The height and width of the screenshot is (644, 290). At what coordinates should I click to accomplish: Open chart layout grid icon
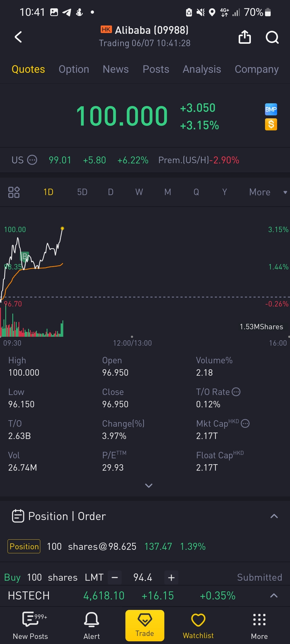14,192
